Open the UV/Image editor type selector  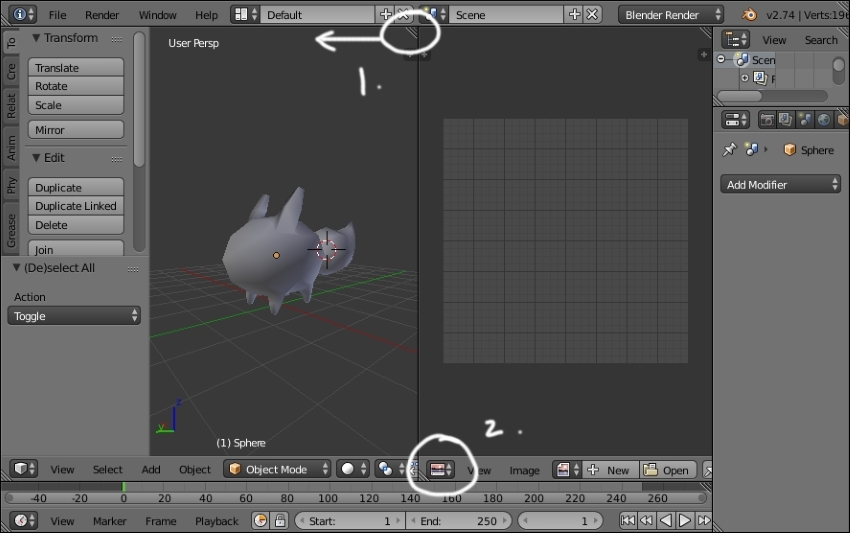[440, 470]
